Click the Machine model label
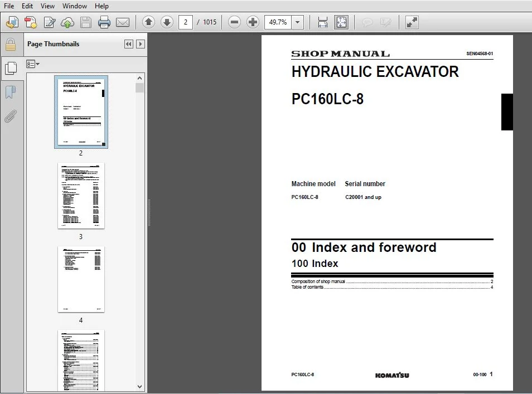The width and height of the screenshot is (532, 394). [x=313, y=184]
